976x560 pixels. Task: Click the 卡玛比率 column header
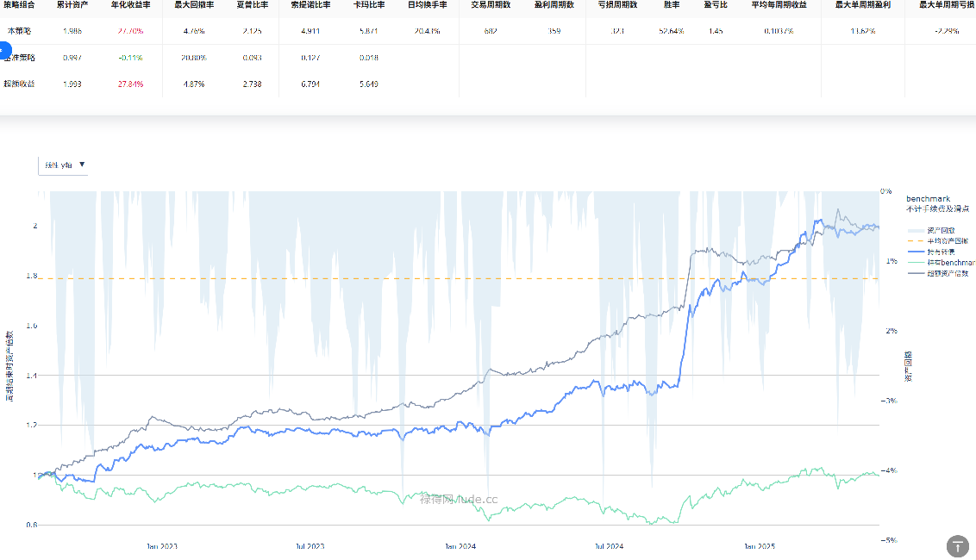pyautogui.click(x=369, y=5)
